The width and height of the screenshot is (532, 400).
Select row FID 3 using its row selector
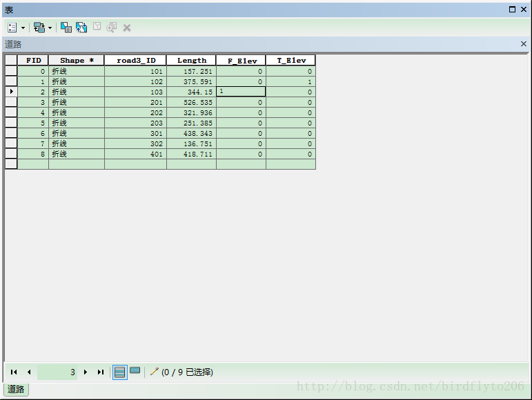click(x=11, y=102)
